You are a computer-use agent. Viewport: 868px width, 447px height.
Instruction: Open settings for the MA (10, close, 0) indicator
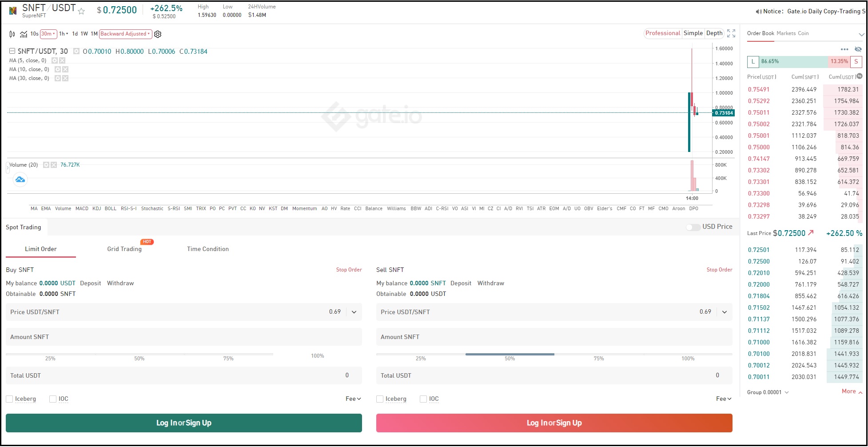tap(57, 69)
